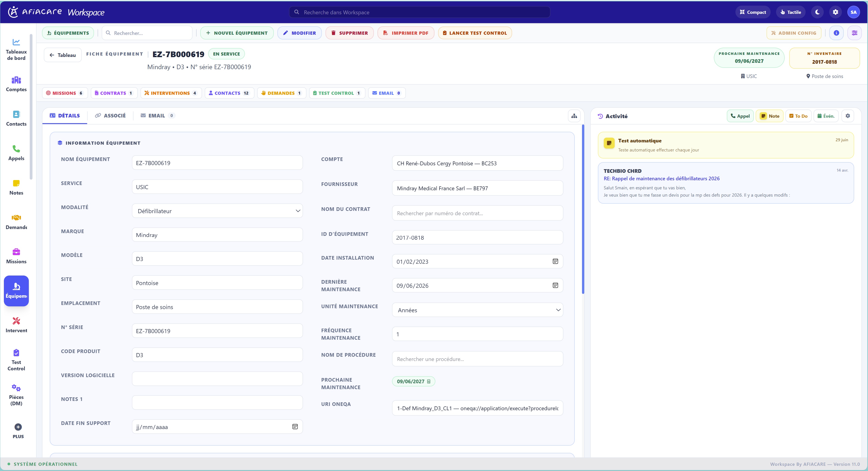
Task: Expand the Modalité Défibrillateur dropdown
Action: [217, 211]
